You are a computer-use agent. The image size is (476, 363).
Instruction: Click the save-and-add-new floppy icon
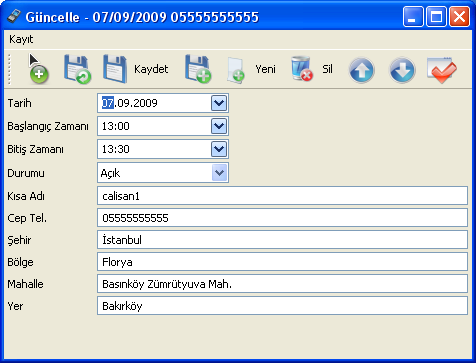point(198,69)
